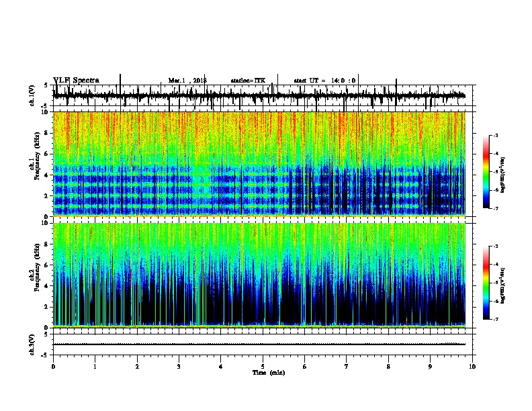Click inside the ch.2 spectrogram panel
The image size is (532, 411).
click(x=259, y=275)
